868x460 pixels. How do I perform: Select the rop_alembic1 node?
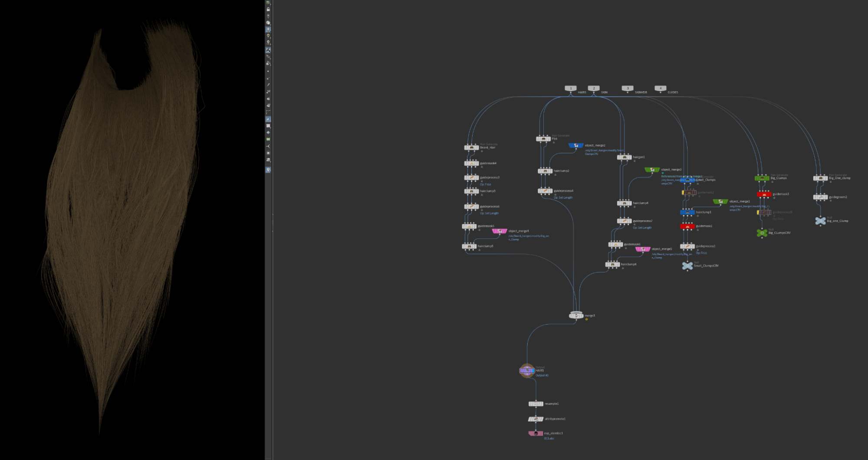[x=536, y=434]
